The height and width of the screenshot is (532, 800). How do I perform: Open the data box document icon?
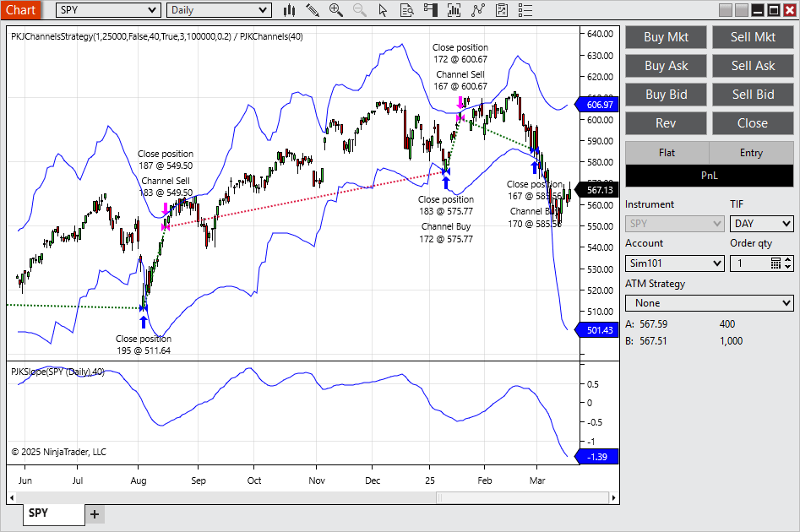click(x=406, y=9)
